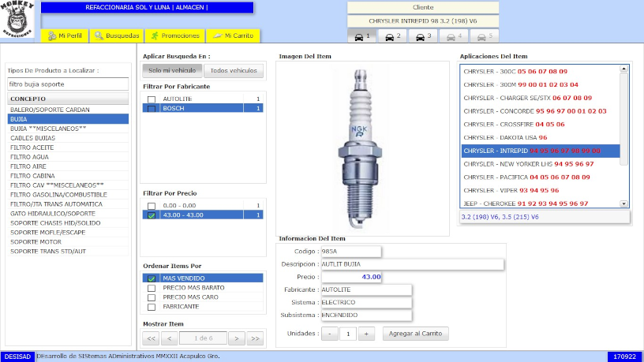Open Mi Perfil tab
This screenshot has width=644, height=362.
pos(65,35)
